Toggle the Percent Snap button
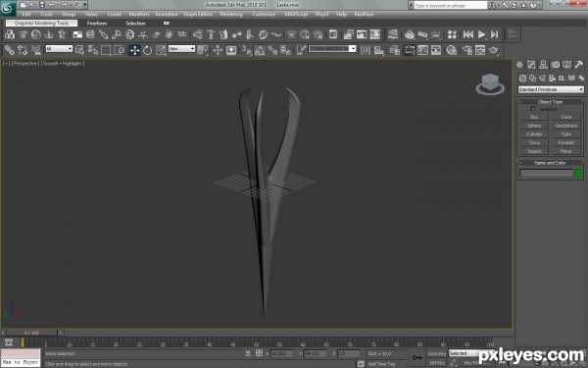The width and height of the screenshot is (588, 368). click(272, 50)
